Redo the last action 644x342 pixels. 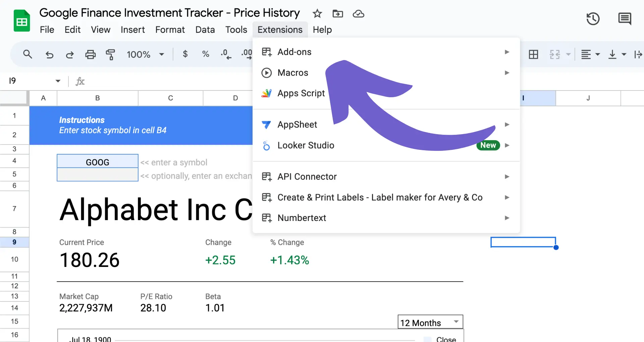tap(70, 54)
